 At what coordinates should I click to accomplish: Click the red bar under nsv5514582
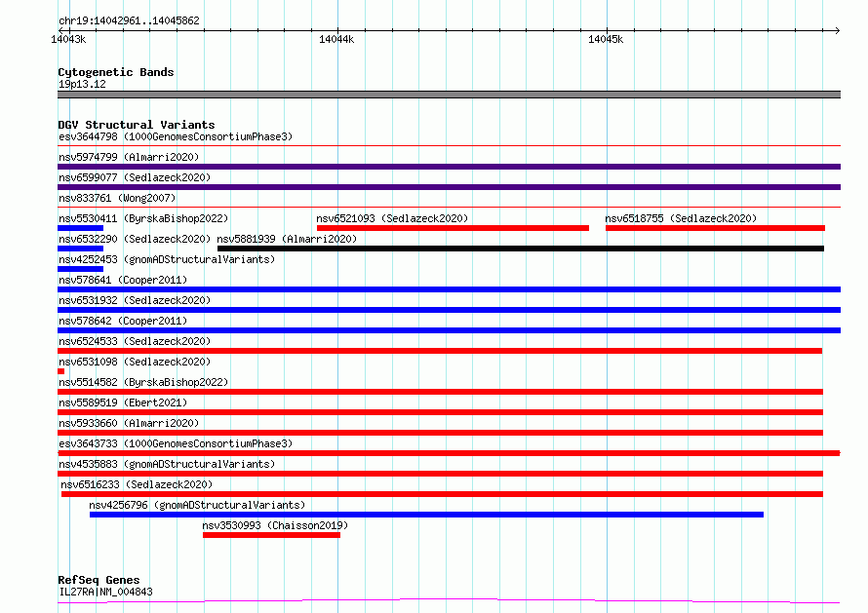pyautogui.click(x=440, y=392)
